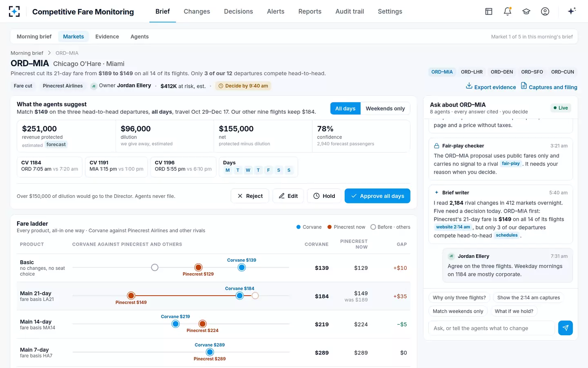Image resolution: width=588 pixels, height=368 pixels.
Task: Open the schedules citation tag
Action: click(507, 235)
